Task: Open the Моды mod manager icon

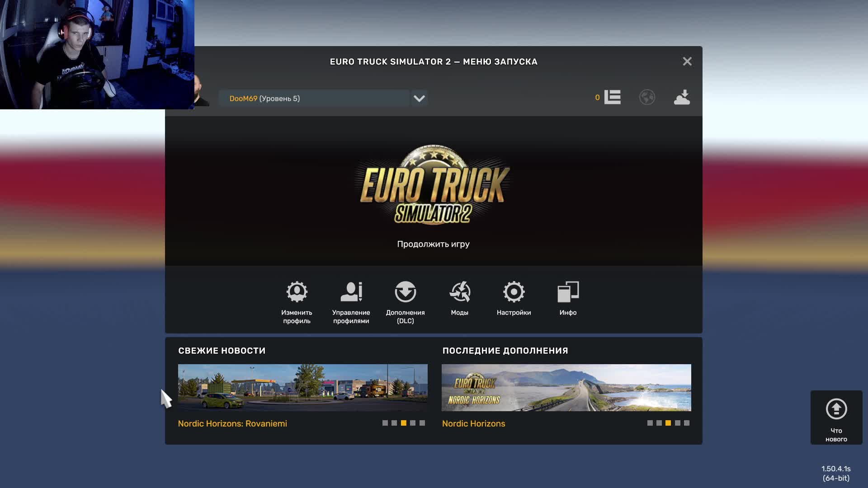Action: click(459, 292)
